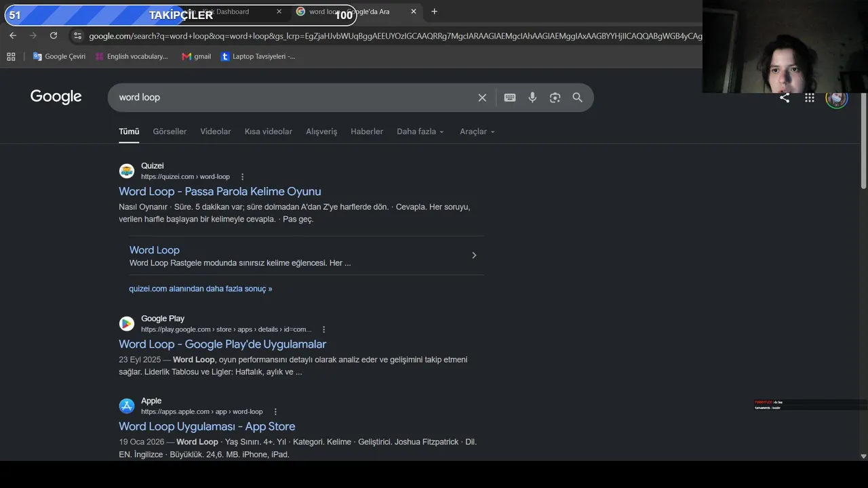
Task: Close the Dashboard tab
Action: [279, 12]
